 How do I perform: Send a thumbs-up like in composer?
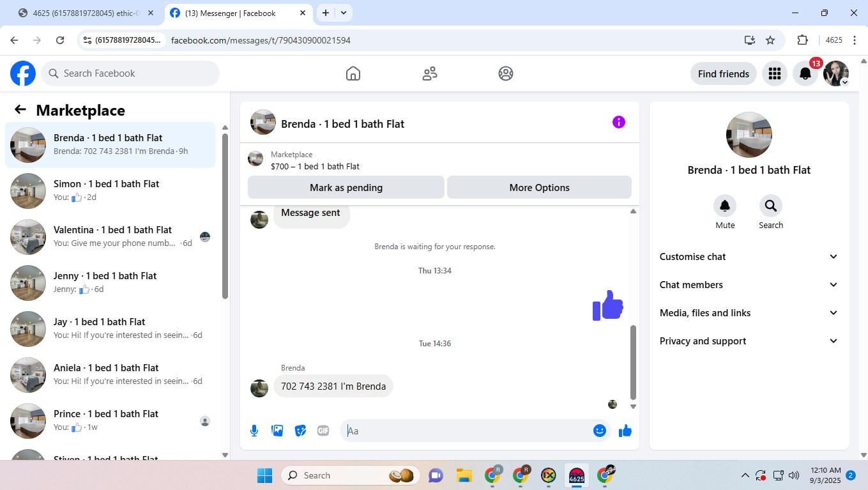pyautogui.click(x=625, y=431)
